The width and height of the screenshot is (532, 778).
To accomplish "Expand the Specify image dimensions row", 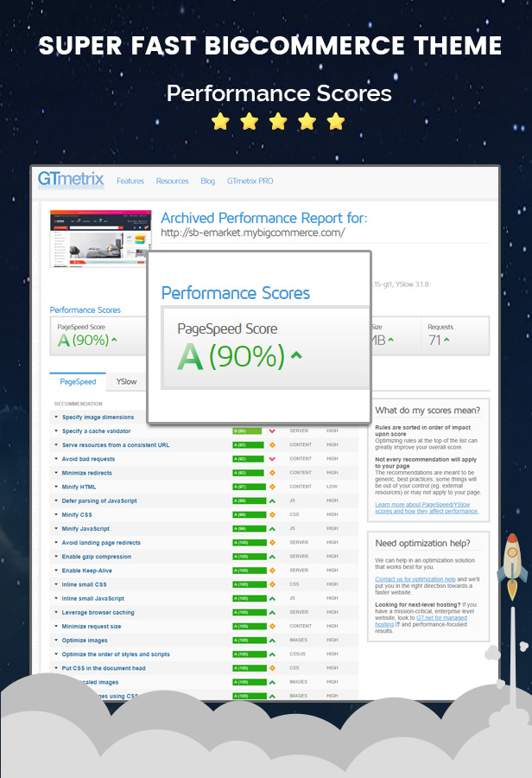I will (56, 418).
